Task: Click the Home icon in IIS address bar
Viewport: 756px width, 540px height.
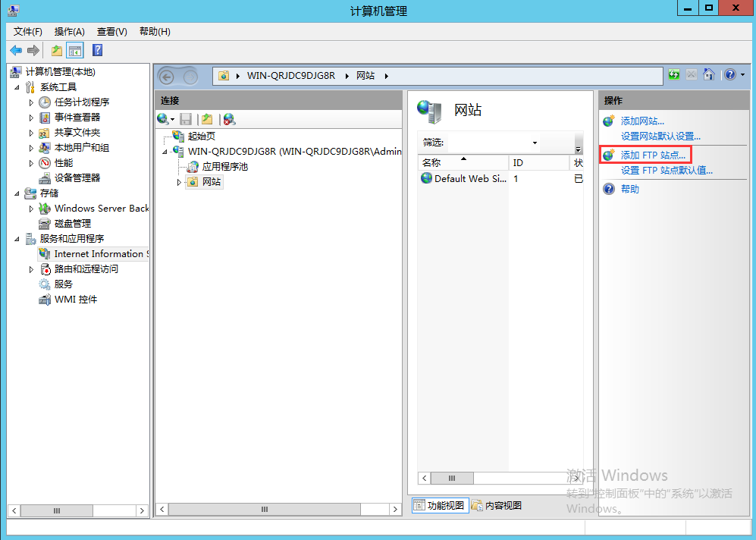Action: (x=708, y=74)
